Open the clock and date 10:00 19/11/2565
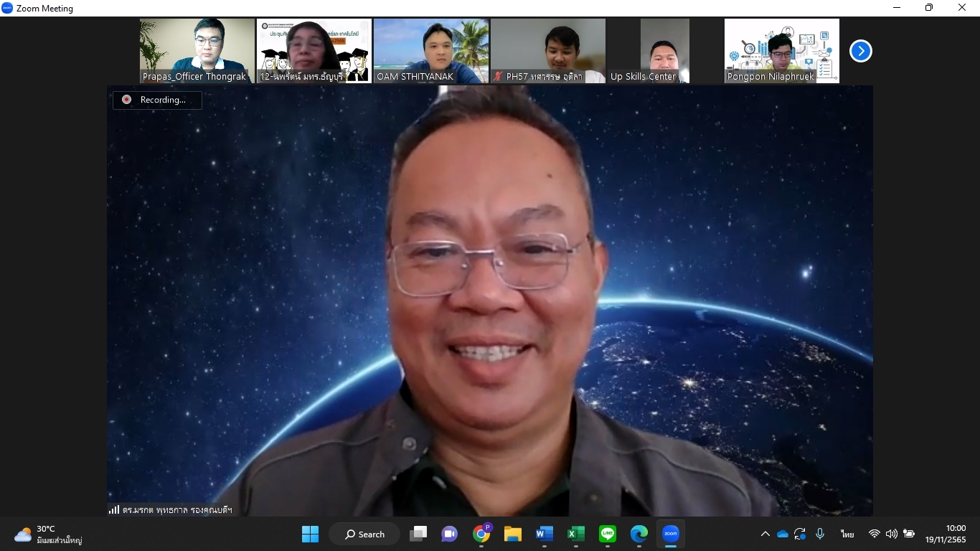Screen dimensions: 980x551 click(946, 534)
